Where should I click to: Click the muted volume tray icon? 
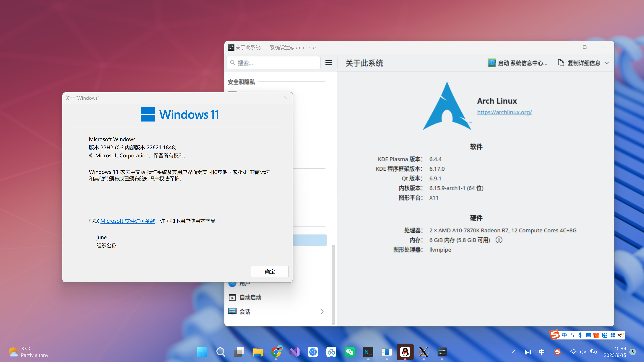click(583, 352)
